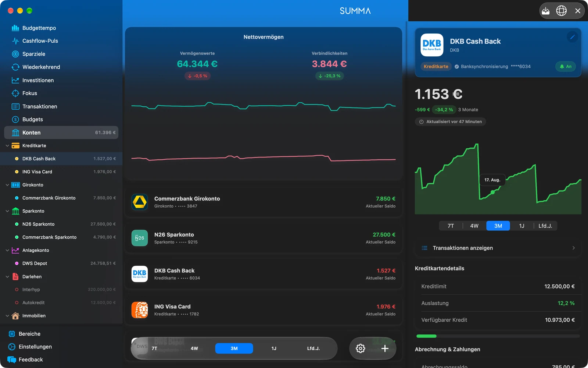Open 'Transaktionen anzeigen' link
Screen dimensions: 588x368
[498, 248]
